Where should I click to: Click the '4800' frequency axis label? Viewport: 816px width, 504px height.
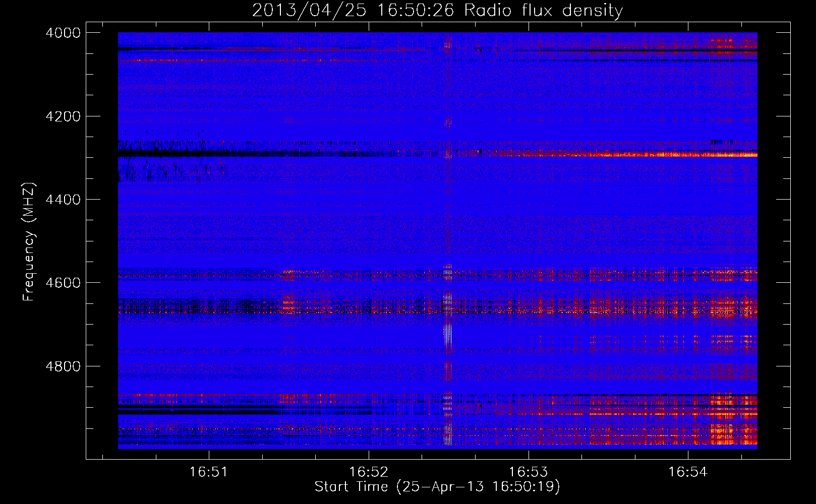click(63, 366)
